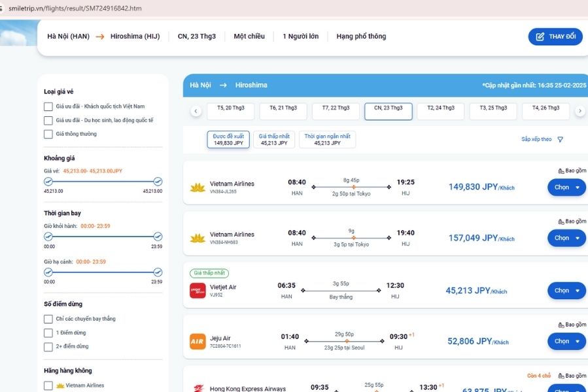The width and height of the screenshot is (588, 392).
Task: Click the Vietnam Airlines lotus logo on VN384-NH683 flight
Action: tap(198, 238)
